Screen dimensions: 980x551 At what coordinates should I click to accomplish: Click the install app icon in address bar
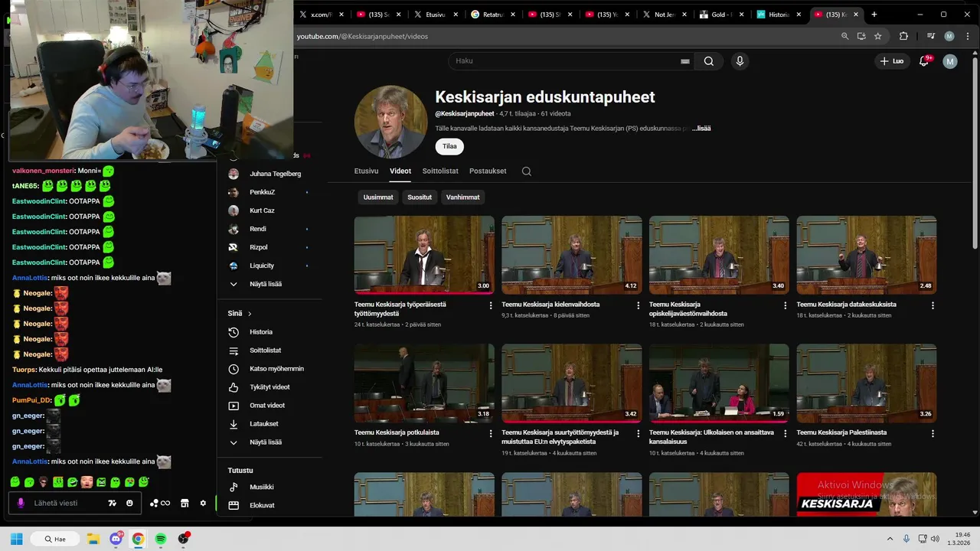(x=861, y=36)
